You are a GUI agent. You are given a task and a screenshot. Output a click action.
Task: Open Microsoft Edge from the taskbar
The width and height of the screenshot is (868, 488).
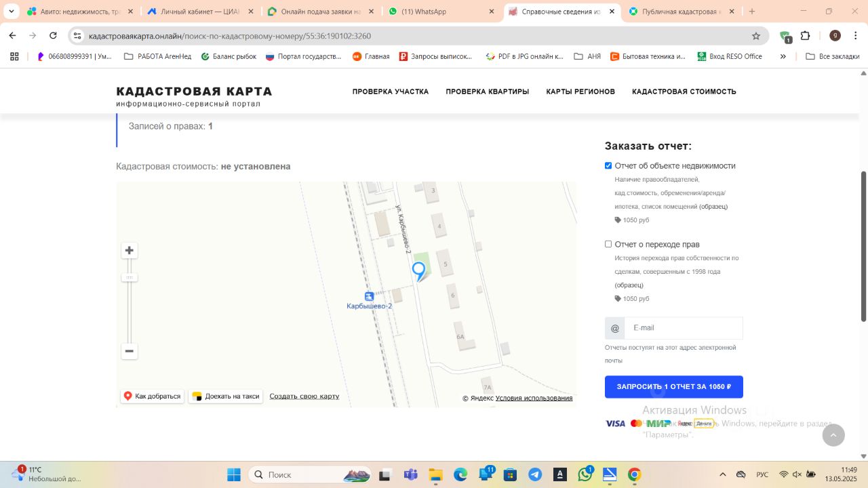pyautogui.click(x=460, y=474)
